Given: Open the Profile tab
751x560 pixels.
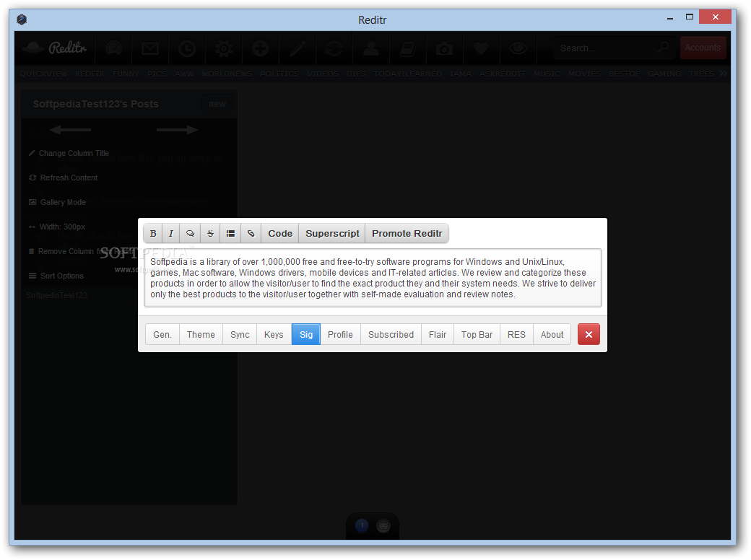Looking at the screenshot, I should tap(340, 335).
